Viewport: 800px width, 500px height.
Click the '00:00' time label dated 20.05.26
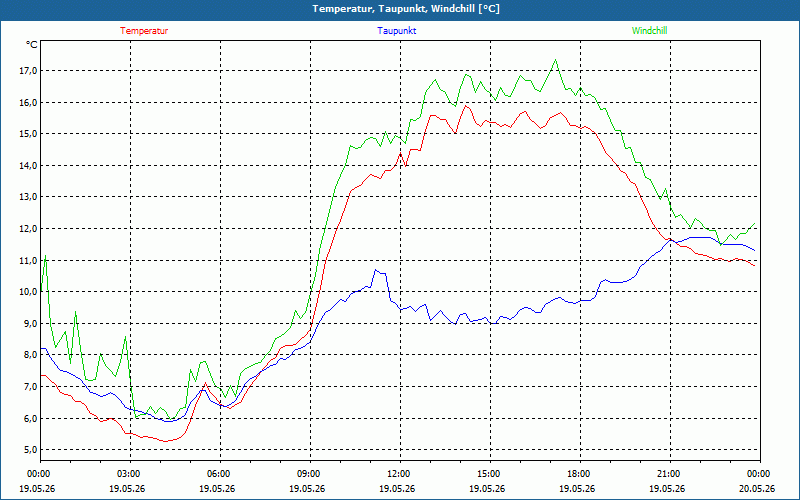[x=758, y=474]
